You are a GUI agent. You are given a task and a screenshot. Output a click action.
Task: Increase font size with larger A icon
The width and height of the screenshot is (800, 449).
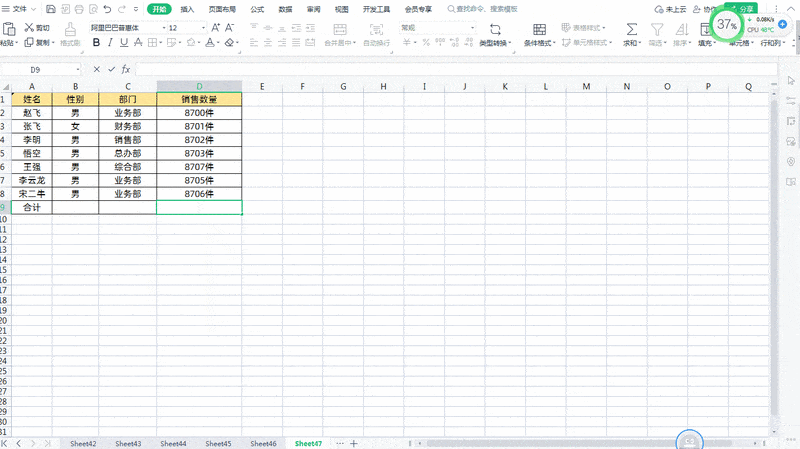point(218,28)
